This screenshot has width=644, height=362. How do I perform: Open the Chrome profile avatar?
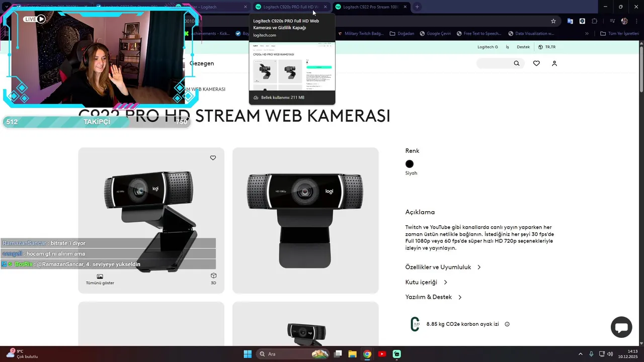tap(624, 21)
